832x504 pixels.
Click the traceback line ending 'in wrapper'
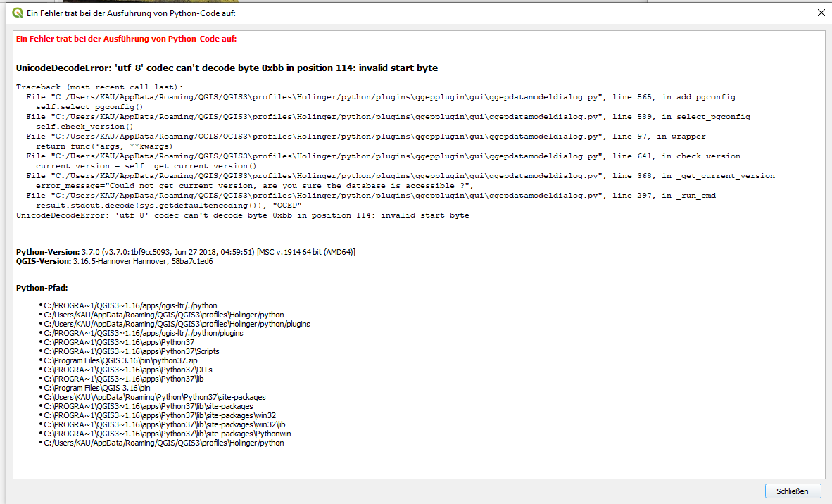click(x=366, y=137)
